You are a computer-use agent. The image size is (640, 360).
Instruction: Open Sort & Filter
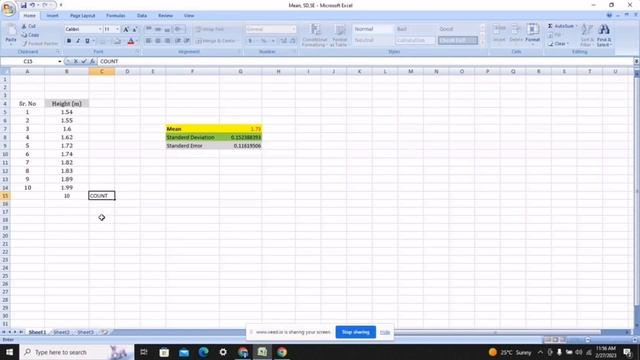click(587, 35)
